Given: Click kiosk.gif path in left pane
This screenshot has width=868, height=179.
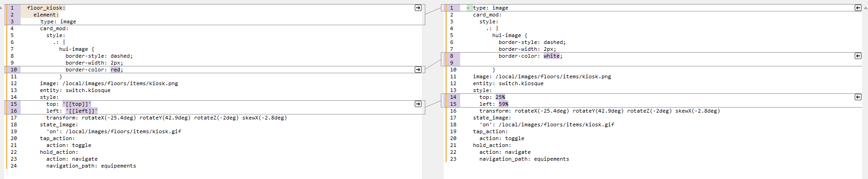Looking at the screenshot, I should click(x=123, y=131).
